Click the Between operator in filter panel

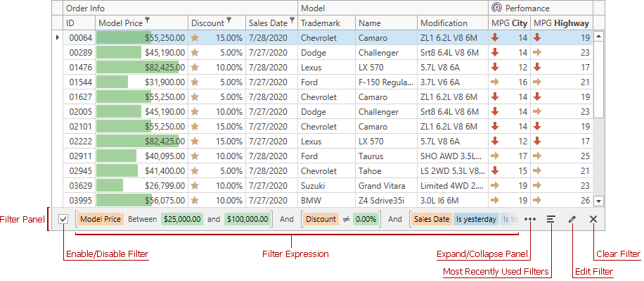click(143, 219)
